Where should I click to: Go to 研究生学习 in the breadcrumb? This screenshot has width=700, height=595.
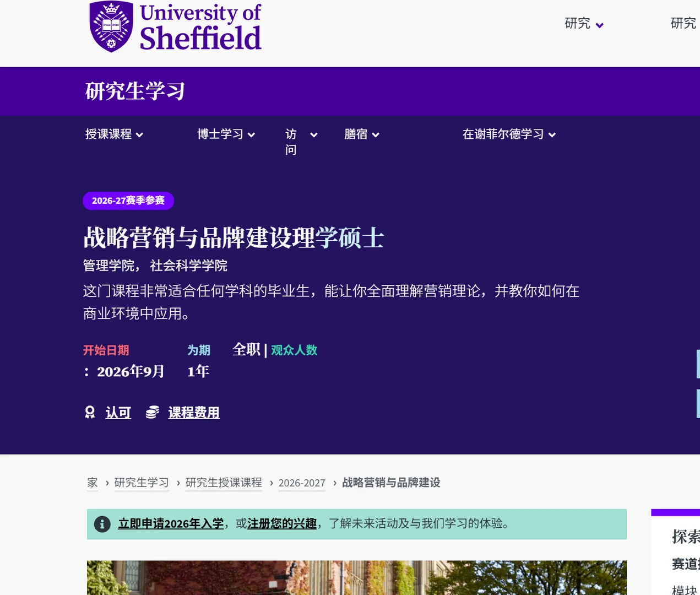tap(142, 483)
